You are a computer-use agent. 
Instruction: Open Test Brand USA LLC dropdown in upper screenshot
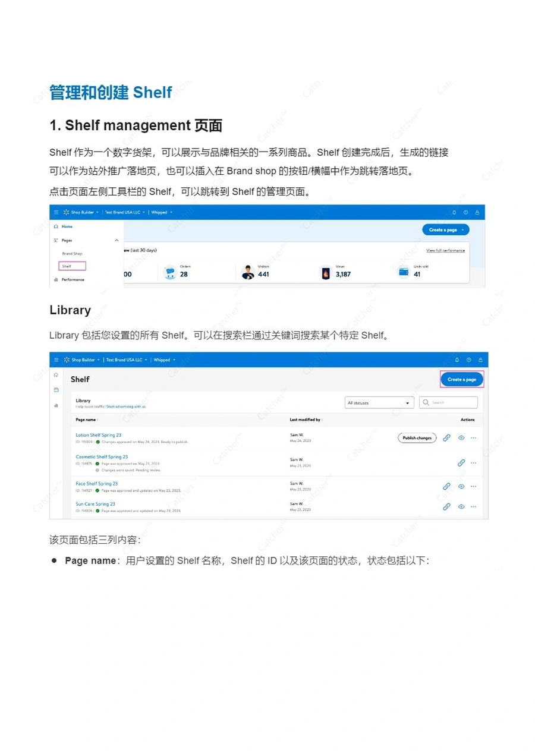pos(125,212)
